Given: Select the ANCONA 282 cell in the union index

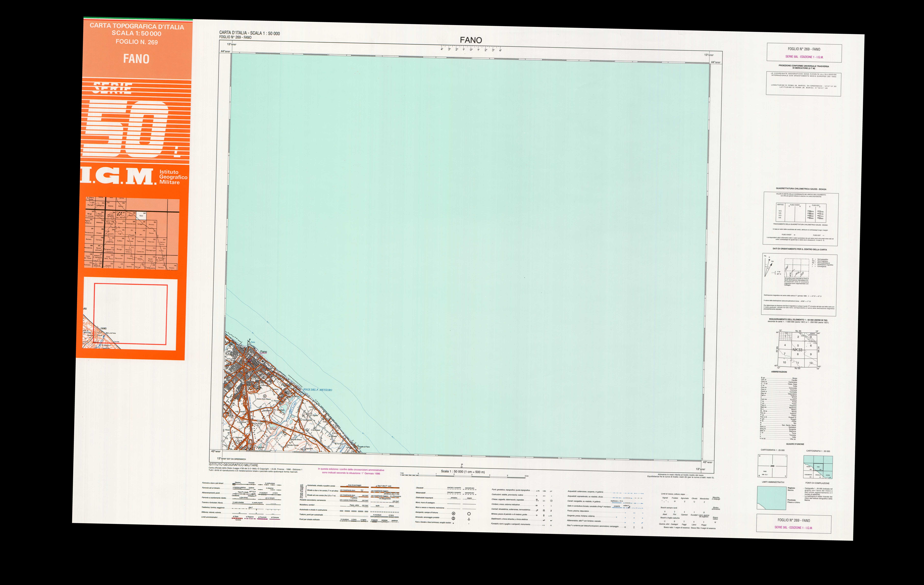Looking at the screenshot, I should tap(828, 475).
